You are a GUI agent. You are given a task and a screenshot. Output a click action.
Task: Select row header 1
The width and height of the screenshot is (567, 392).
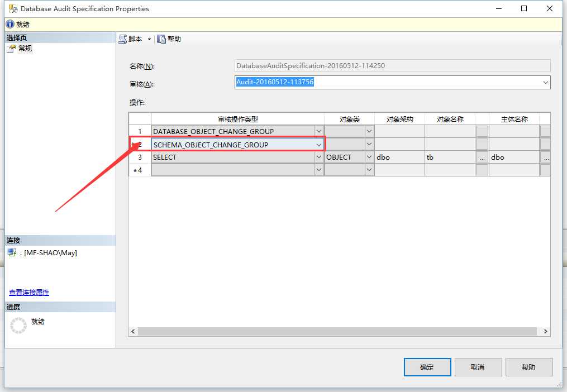(140, 131)
